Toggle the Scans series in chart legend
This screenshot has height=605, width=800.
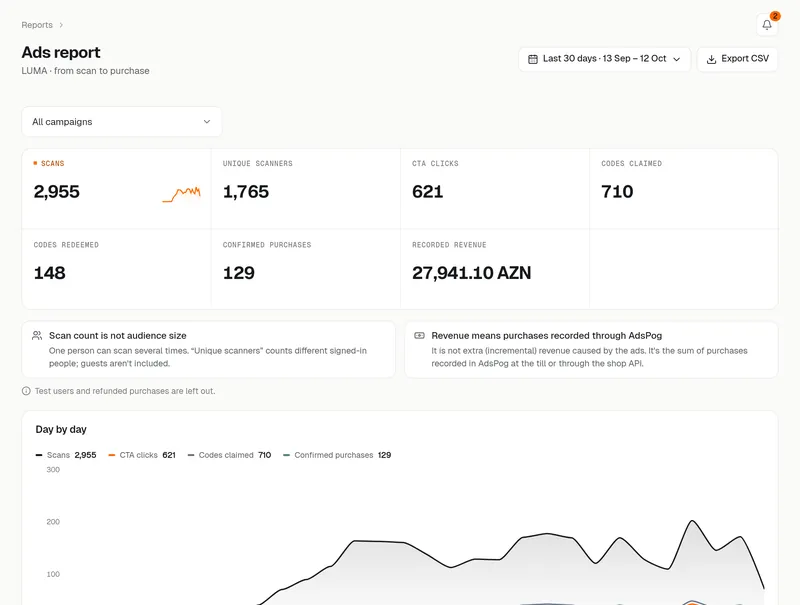tap(66, 455)
